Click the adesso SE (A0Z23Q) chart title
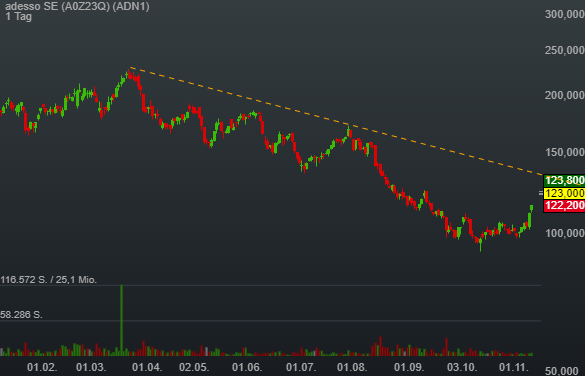 [77, 6]
